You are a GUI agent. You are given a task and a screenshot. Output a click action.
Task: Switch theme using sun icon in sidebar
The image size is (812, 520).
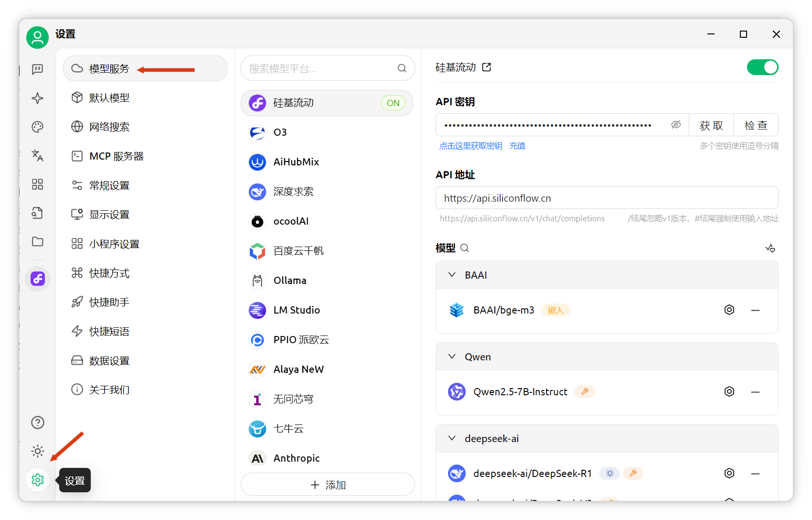click(37, 451)
